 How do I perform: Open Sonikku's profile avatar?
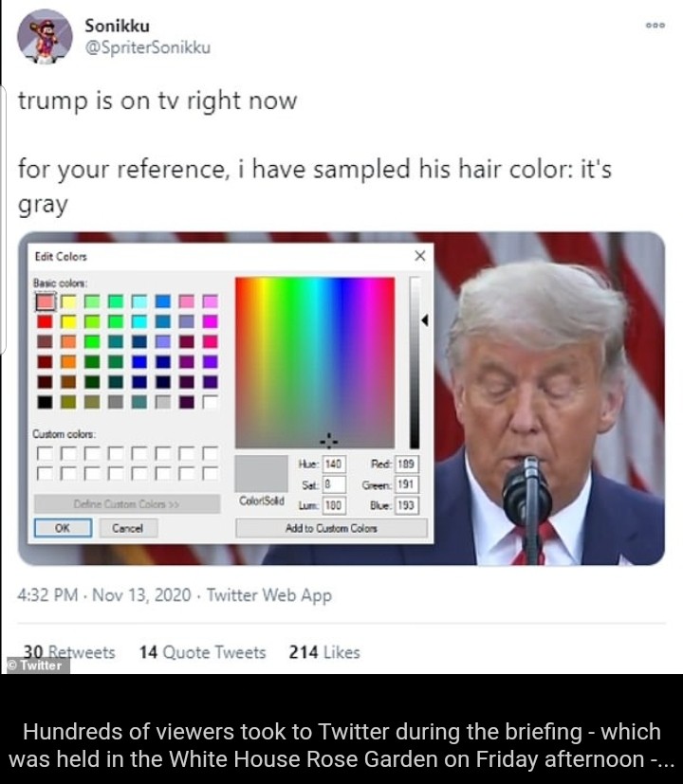pyautogui.click(x=45, y=37)
